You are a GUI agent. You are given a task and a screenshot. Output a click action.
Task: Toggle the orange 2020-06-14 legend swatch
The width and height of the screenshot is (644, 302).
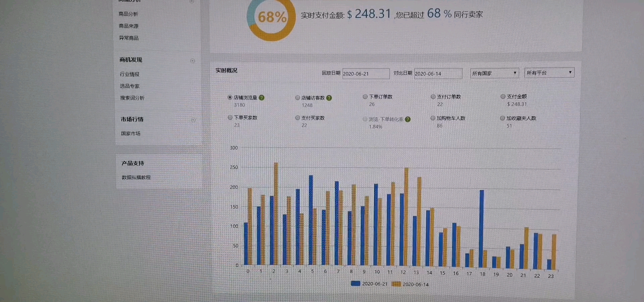396,284
